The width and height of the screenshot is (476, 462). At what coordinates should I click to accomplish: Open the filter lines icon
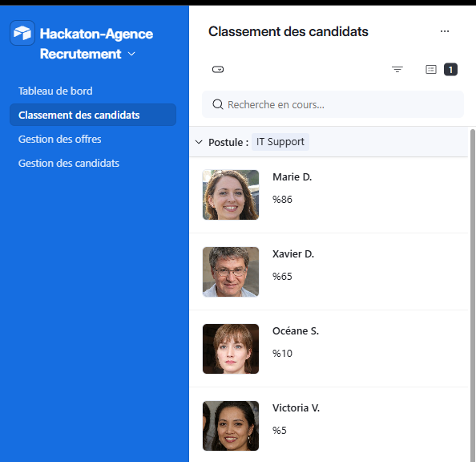tap(397, 70)
